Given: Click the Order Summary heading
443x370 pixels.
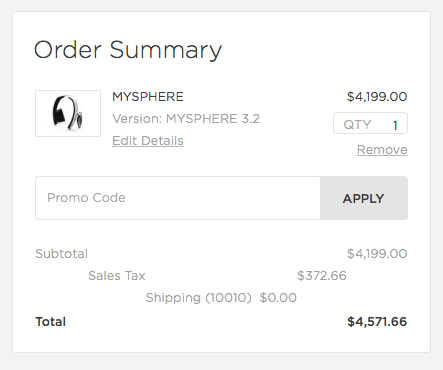Looking at the screenshot, I should pos(128,50).
